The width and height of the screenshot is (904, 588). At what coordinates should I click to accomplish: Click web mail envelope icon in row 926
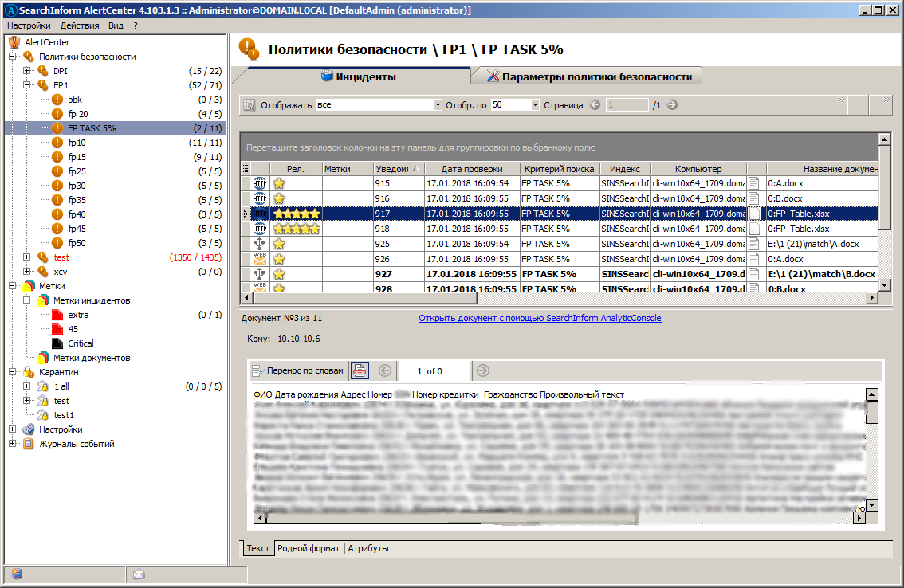260,259
